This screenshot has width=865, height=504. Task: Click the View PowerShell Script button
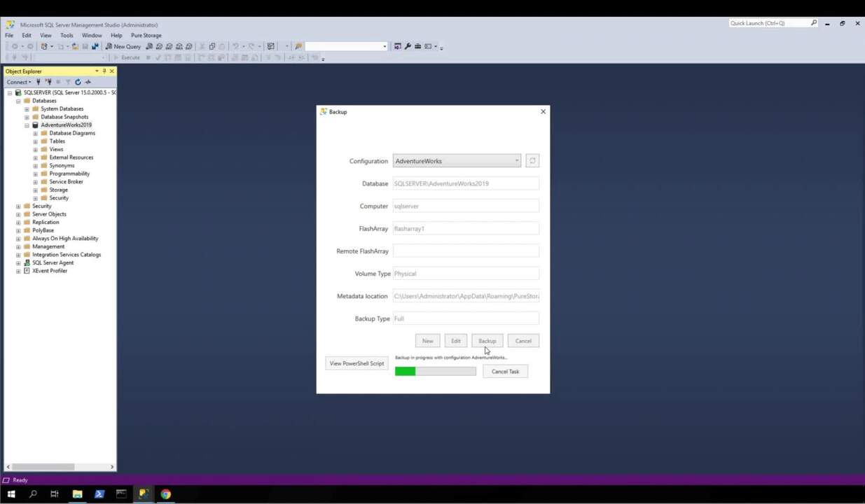[x=357, y=363]
